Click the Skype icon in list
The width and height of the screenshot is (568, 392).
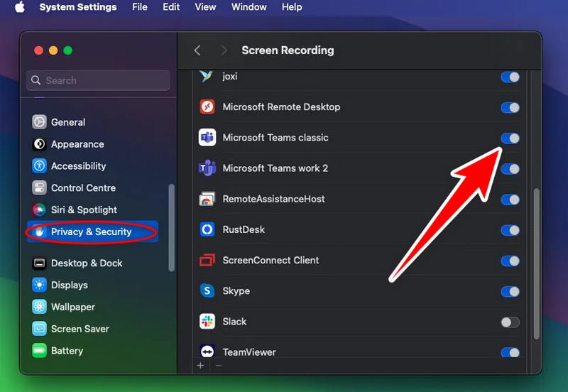[207, 291]
